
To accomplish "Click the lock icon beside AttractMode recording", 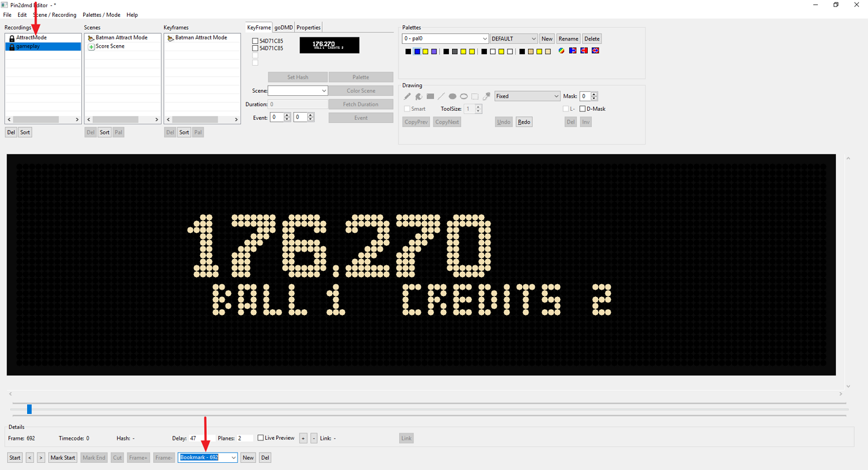I will point(11,38).
